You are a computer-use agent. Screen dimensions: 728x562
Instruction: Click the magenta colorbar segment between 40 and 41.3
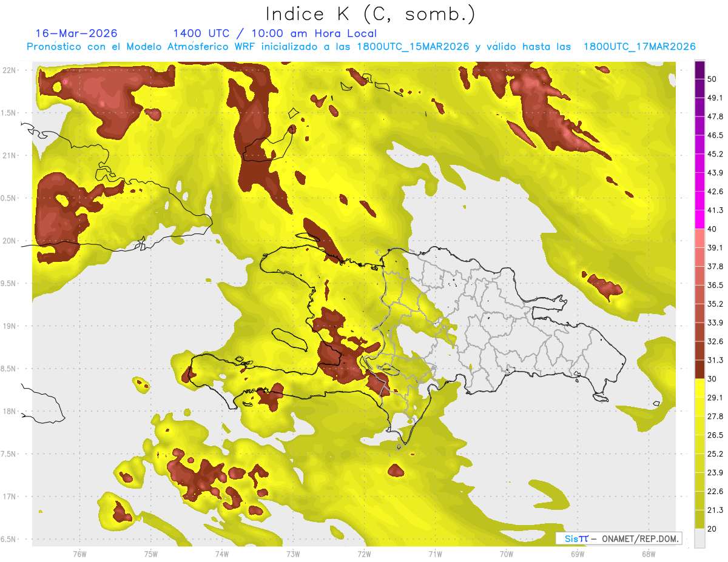[x=699, y=219]
